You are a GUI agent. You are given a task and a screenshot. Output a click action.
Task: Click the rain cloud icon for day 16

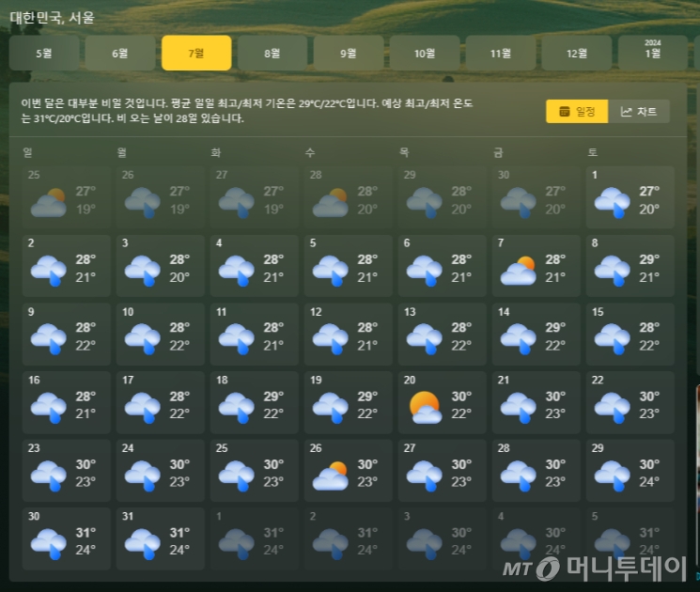pyautogui.click(x=49, y=407)
